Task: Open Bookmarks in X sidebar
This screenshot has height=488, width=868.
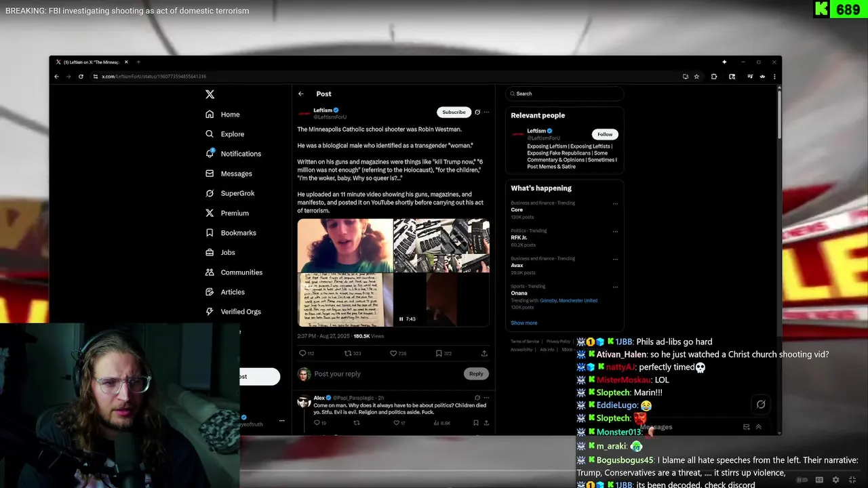Action: coord(231,232)
